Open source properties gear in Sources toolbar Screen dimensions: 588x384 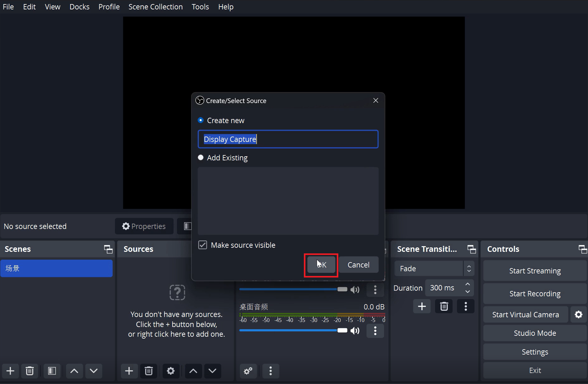tap(171, 371)
